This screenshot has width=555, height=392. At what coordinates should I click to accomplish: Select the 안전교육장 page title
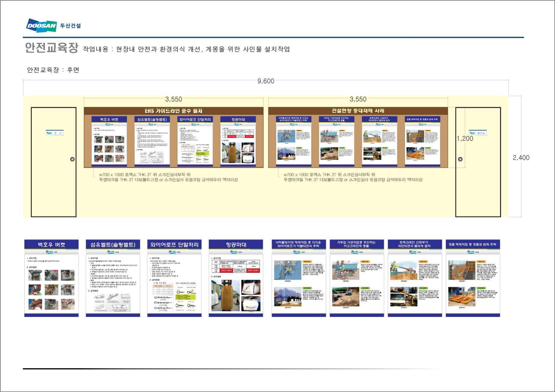51,48
